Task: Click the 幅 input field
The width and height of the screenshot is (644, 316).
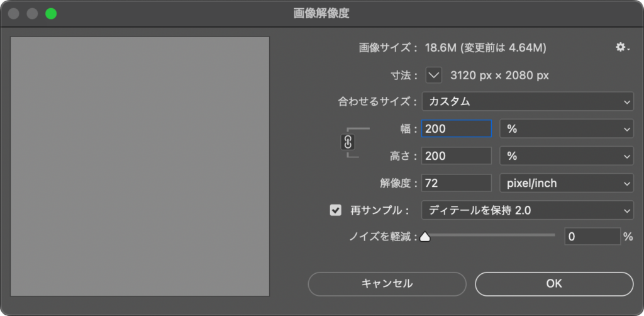Action: pyautogui.click(x=457, y=128)
